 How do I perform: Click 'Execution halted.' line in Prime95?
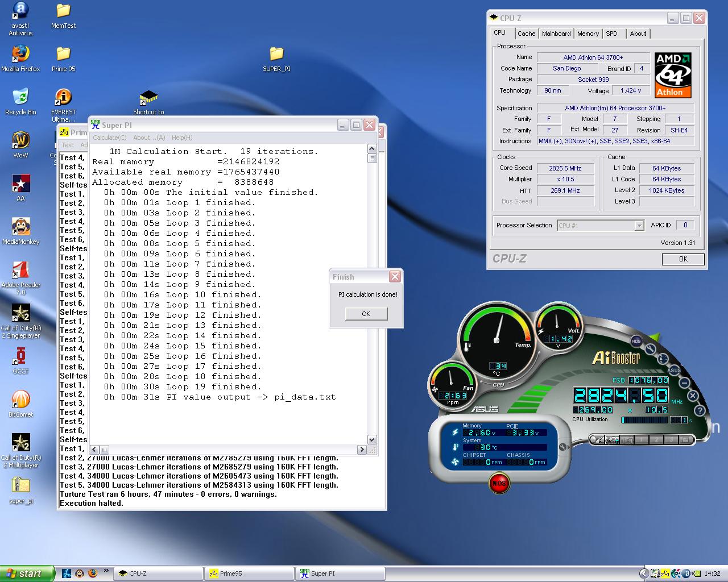(92, 504)
